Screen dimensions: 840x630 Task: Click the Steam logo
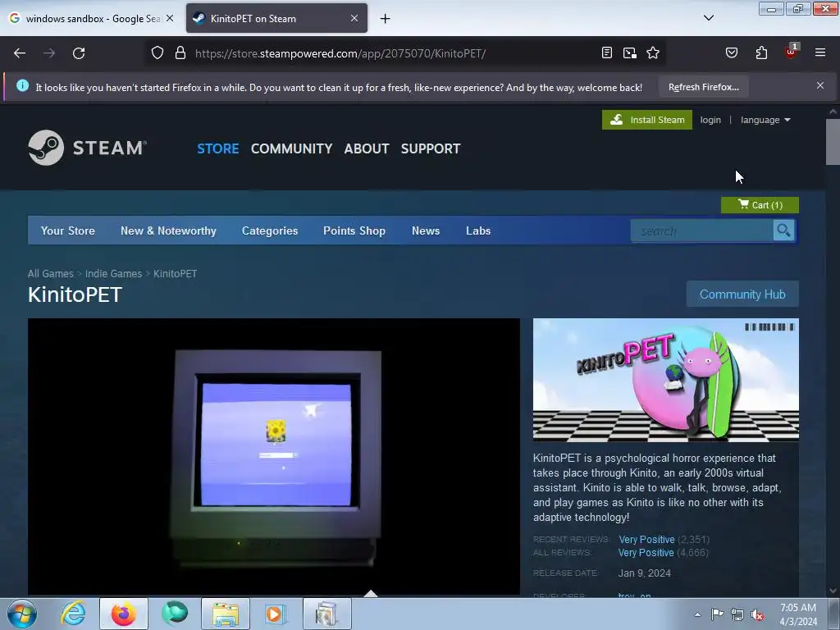[x=87, y=148]
